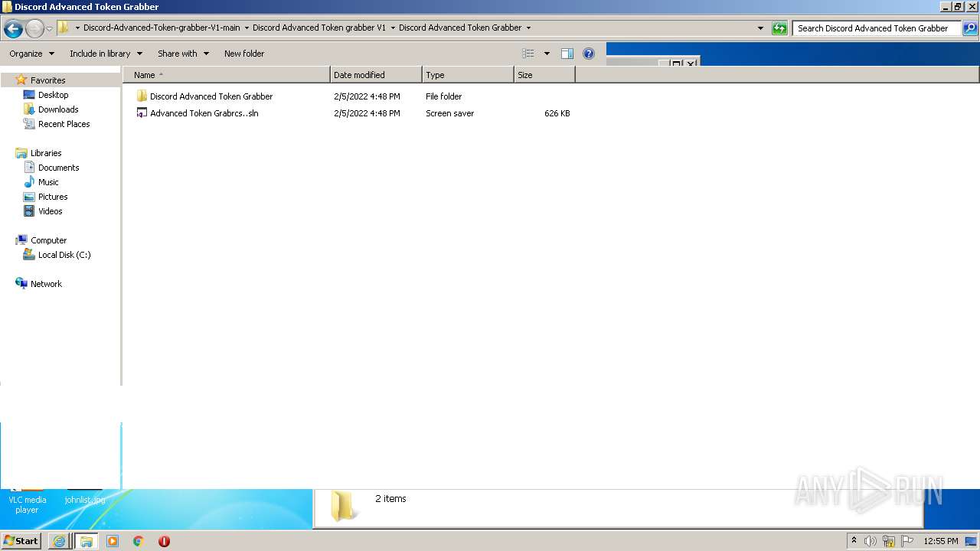
Task: Go back with the Explorer back arrow
Action: click(13, 28)
